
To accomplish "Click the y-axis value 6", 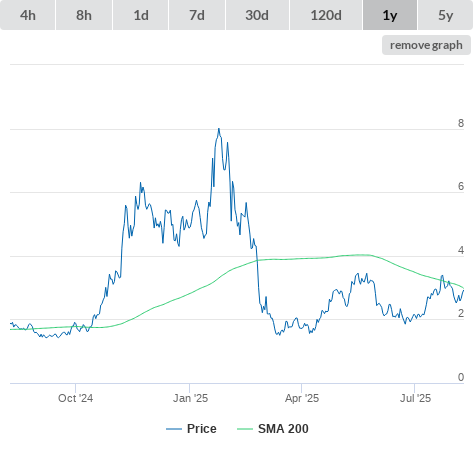I will (x=461, y=186).
